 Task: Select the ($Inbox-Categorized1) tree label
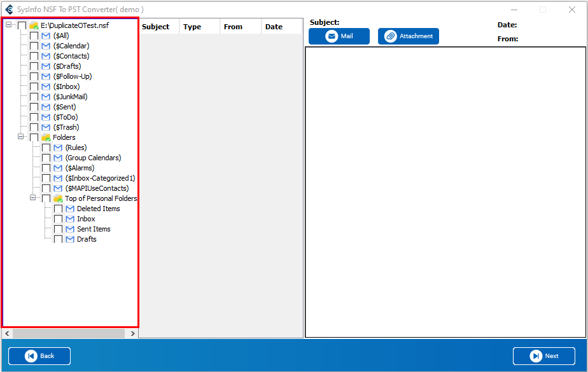(100, 178)
